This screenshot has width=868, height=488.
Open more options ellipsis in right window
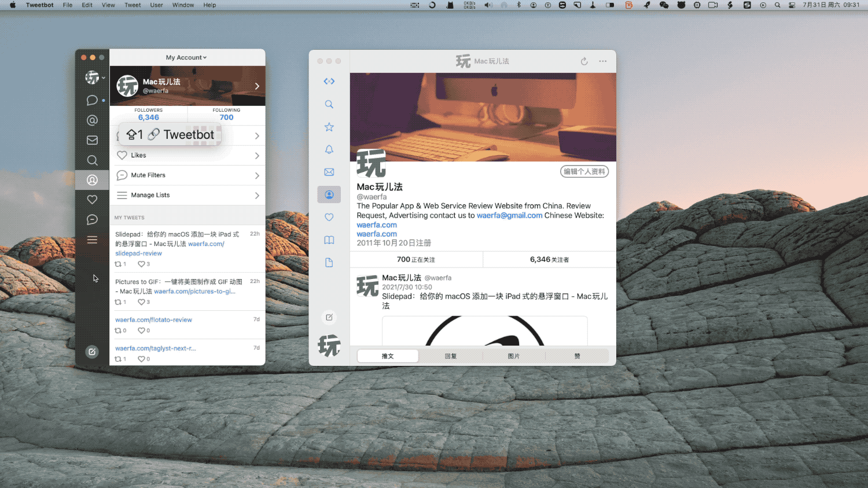(603, 61)
